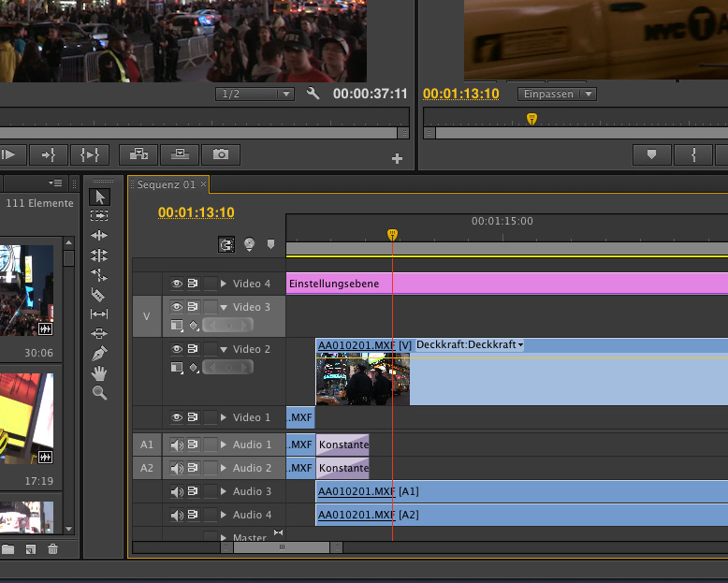Image resolution: width=728 pixels, height=583 pixels.
Task: Select the Selection arrow tool
Action: [x=100, y=197]
